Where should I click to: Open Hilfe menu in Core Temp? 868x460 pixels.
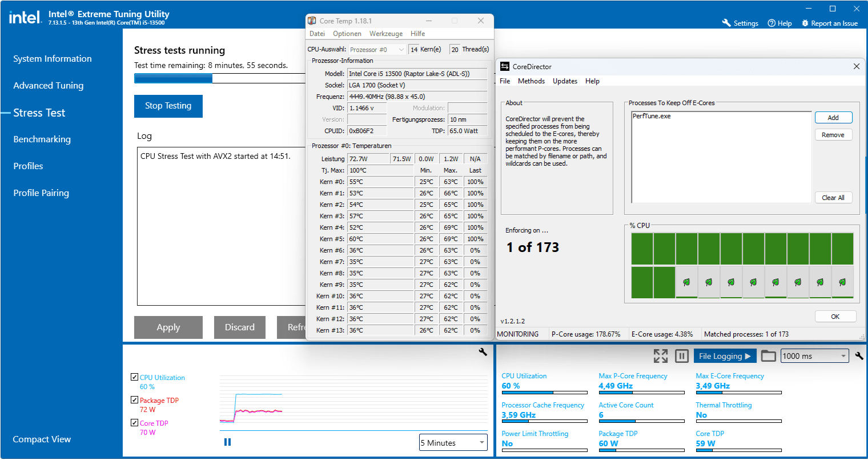[418, 34]
